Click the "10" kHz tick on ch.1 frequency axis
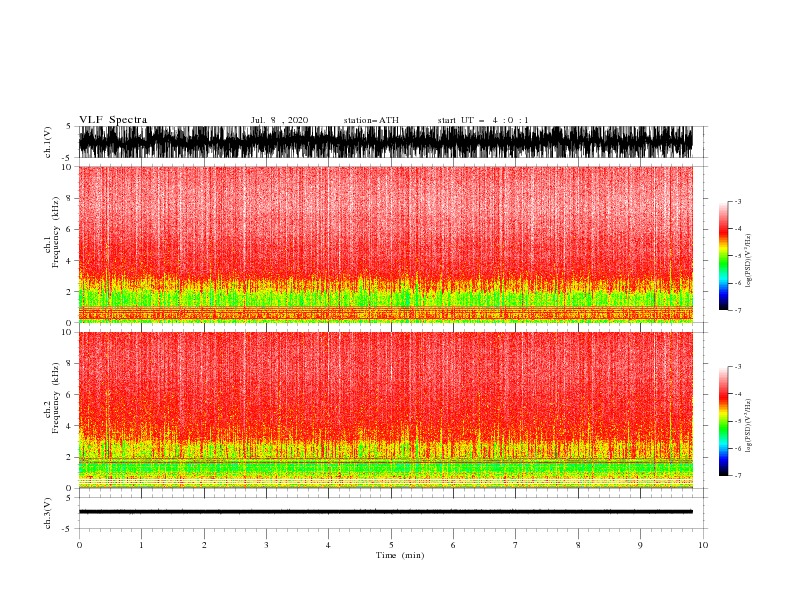 point(67,167)
